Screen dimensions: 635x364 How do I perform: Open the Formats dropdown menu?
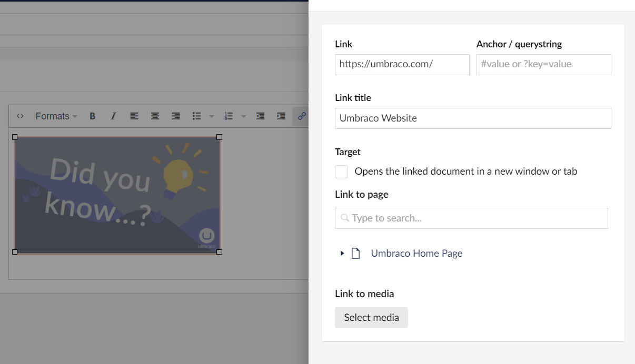tap(55, 116)
